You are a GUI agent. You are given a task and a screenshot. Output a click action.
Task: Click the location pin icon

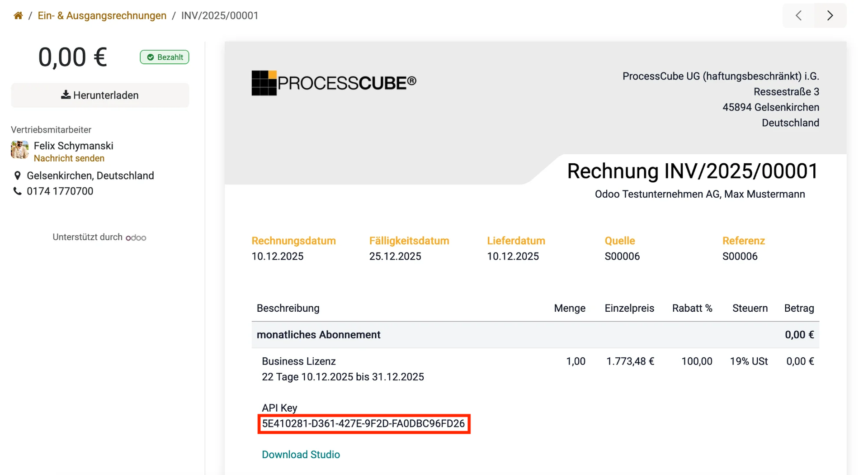pos(18,176)
